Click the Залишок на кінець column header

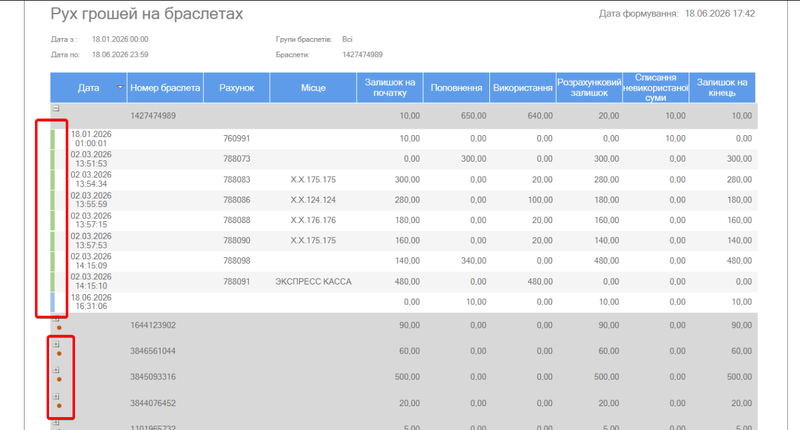(722, 88)
